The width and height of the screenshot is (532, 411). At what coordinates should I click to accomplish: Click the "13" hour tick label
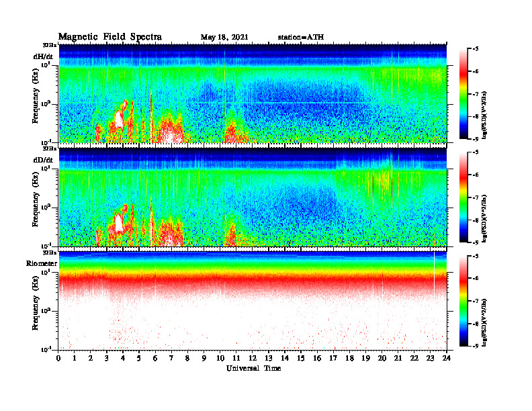pos(269,358)
